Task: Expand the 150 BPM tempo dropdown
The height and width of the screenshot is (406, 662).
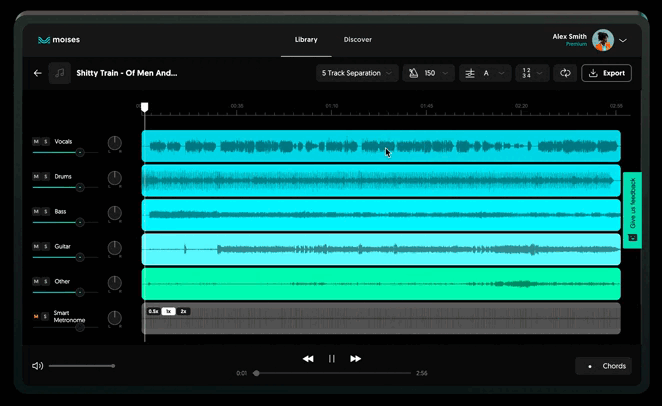Action: click(x=429, y=73)
